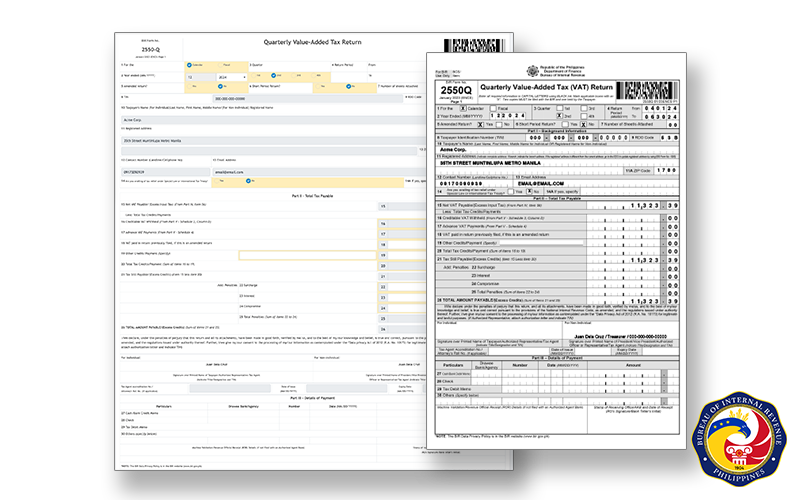Select Yes for Amended Return in web form
The image size is (800, 500).
[x=189, y=86]
